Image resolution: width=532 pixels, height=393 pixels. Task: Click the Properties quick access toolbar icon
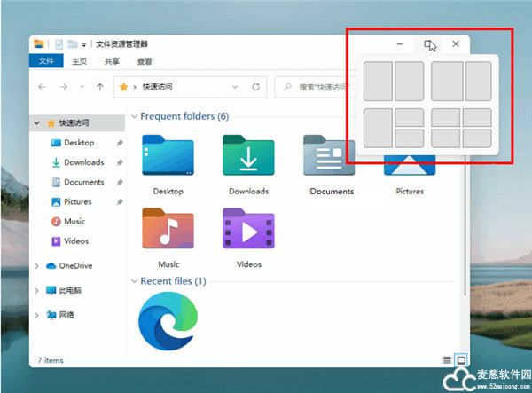point(59,44)
